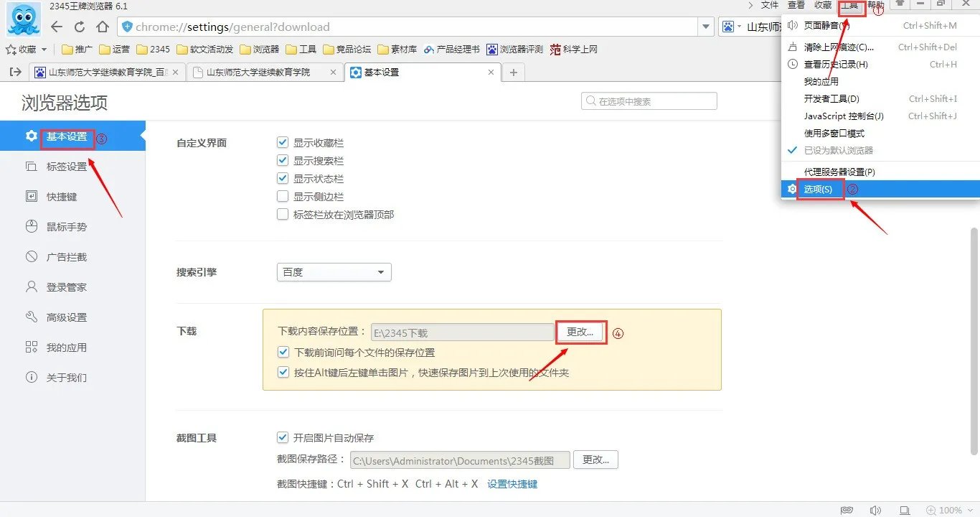Open the 设置快捷键 link for screenshots
Screen dimensions: 980x517
coord(512,484)
